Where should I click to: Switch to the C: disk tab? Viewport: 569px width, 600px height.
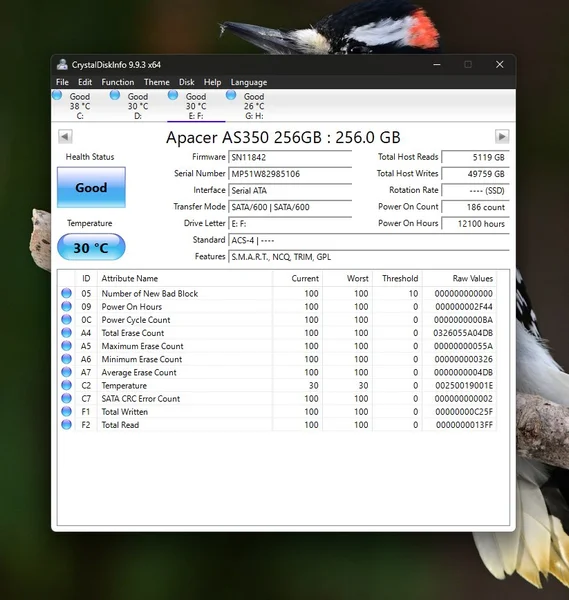point(80,106)
